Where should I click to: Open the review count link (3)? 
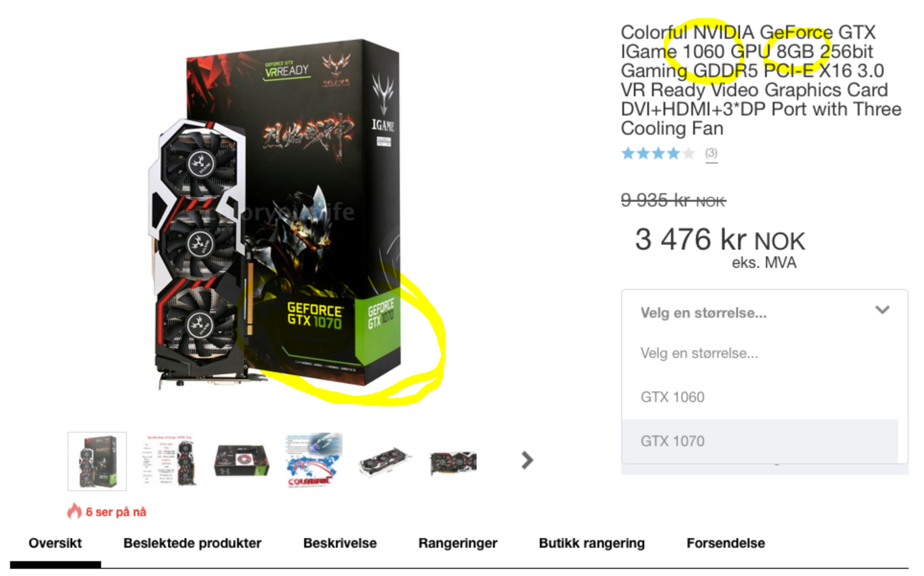711,153
